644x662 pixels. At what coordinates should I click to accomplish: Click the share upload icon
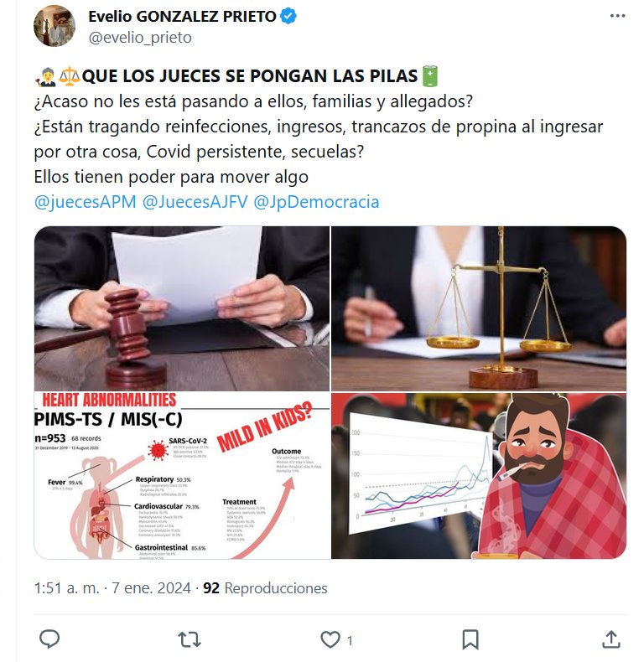click(x=611, y=639)
